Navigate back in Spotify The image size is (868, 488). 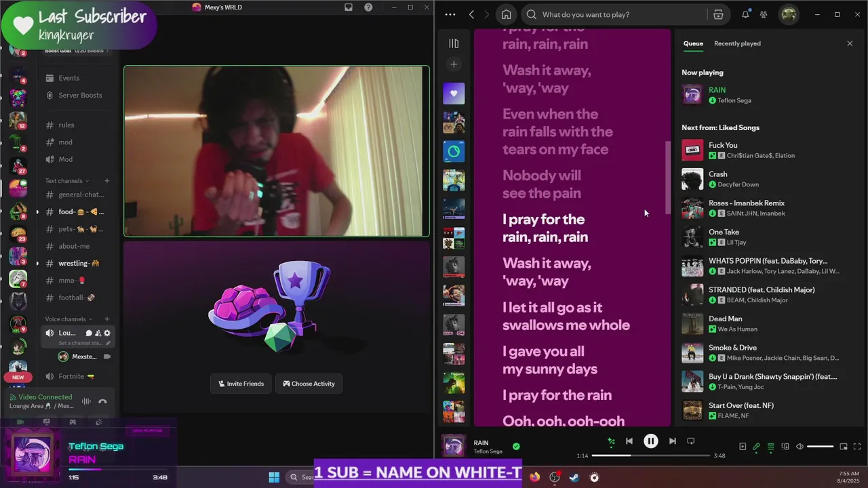[x=471, y=14]
